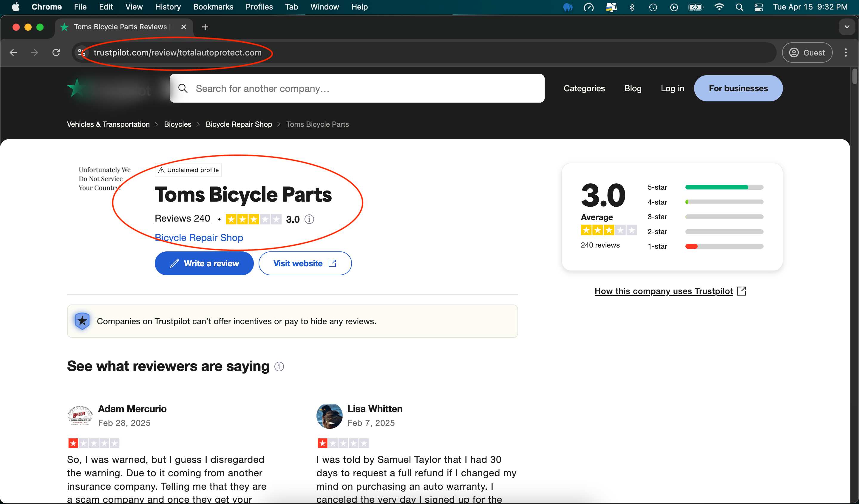Open a new tab with plus button
This screenshot has width=859, height=504.
click(205, 27)
